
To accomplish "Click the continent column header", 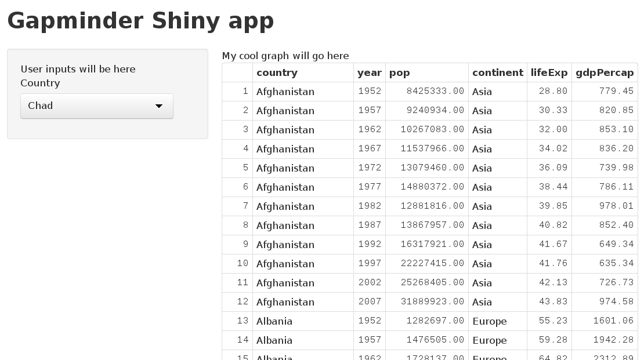I will (x=498, y=72).
